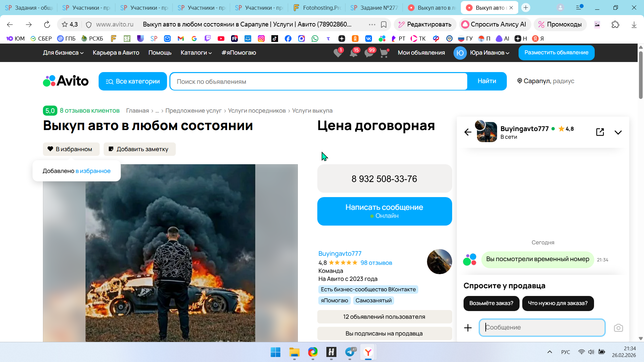
Task: Click back arrow in chat panel
Action: (468, 132)
